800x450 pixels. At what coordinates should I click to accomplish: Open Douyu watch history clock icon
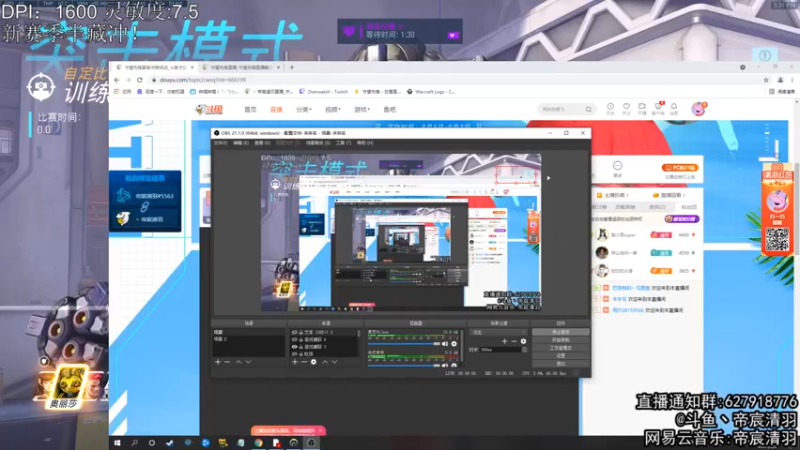click(610, 108)
